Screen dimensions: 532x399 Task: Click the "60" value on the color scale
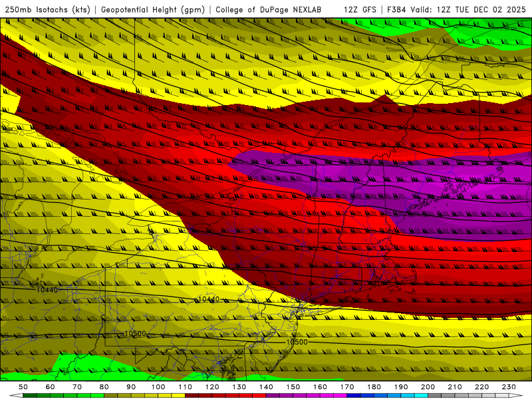[x=51, y=387]
